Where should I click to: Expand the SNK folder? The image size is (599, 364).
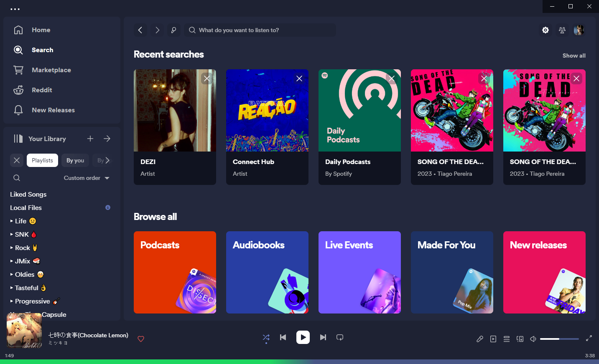(12, 234)
